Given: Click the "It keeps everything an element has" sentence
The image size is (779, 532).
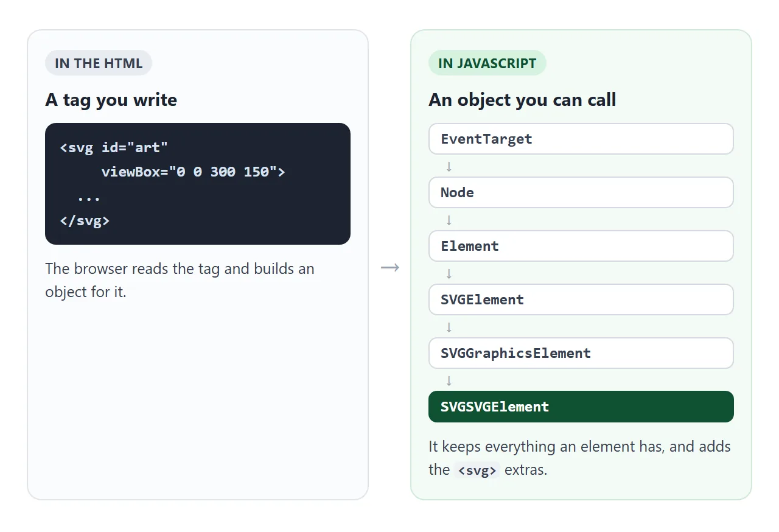Looking at the screenshot, I should 580,458.
